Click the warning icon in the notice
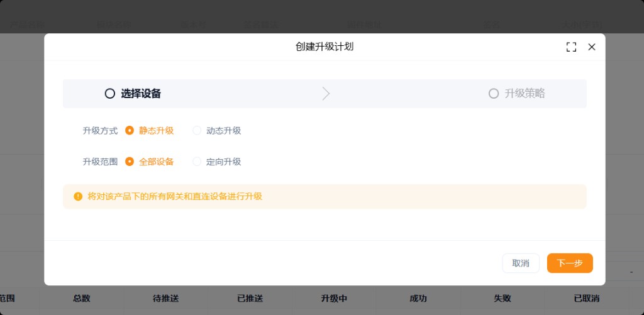This screenshot has height=315, width=644. [x=78, y=196]
